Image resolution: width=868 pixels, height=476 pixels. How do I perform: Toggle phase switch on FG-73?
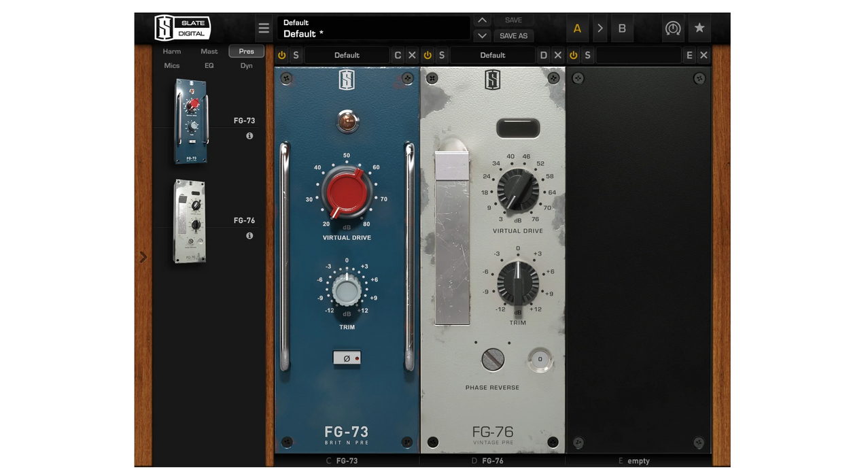[x=347, y=358]
